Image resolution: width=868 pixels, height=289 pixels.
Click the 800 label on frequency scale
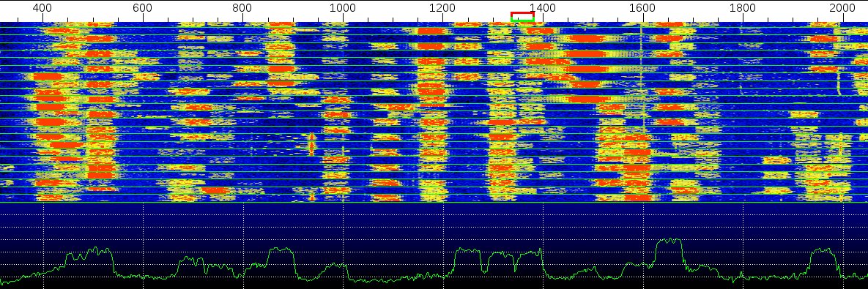click(x=242, y=8)
